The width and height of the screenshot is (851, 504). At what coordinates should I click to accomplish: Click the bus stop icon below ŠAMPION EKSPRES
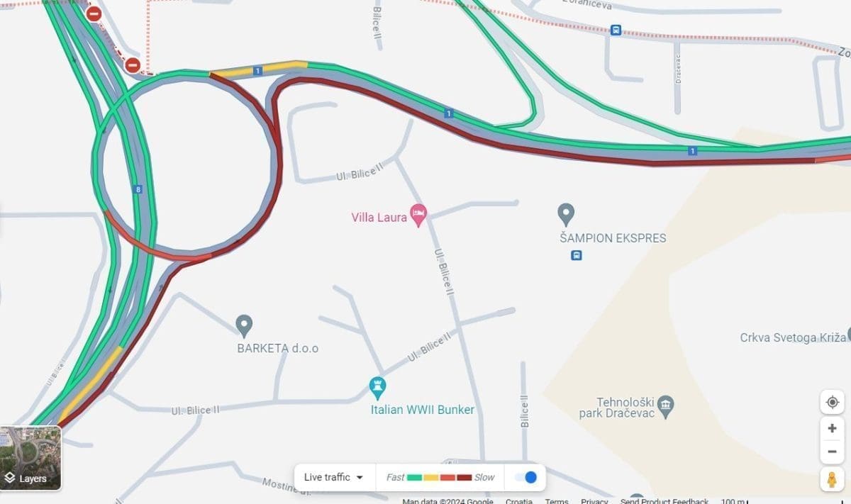577,255
